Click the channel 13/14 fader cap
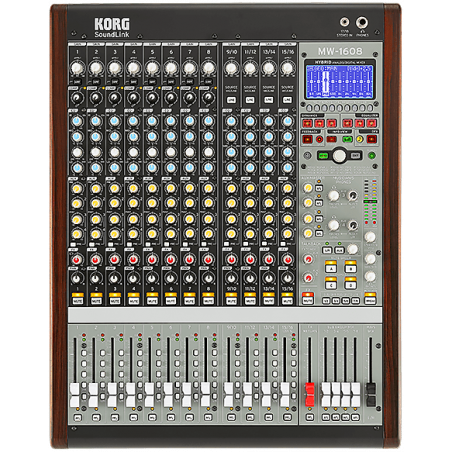 click(266, 395)
